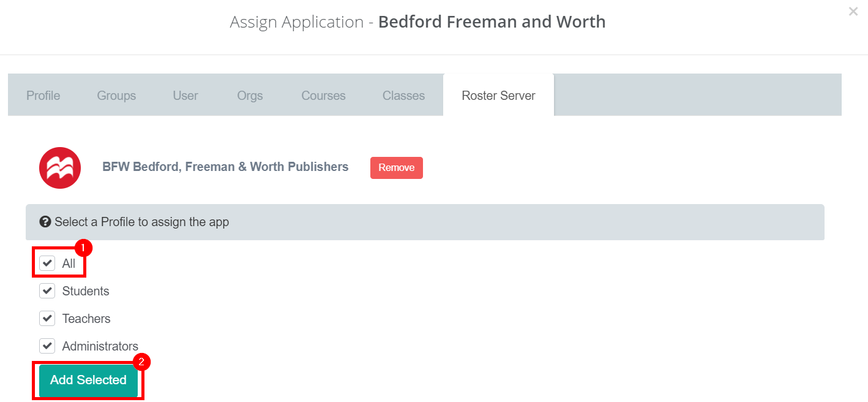
Task: Uncheck the All profiles checkbox
Action: pyautogui.click(x=47, y=263)
